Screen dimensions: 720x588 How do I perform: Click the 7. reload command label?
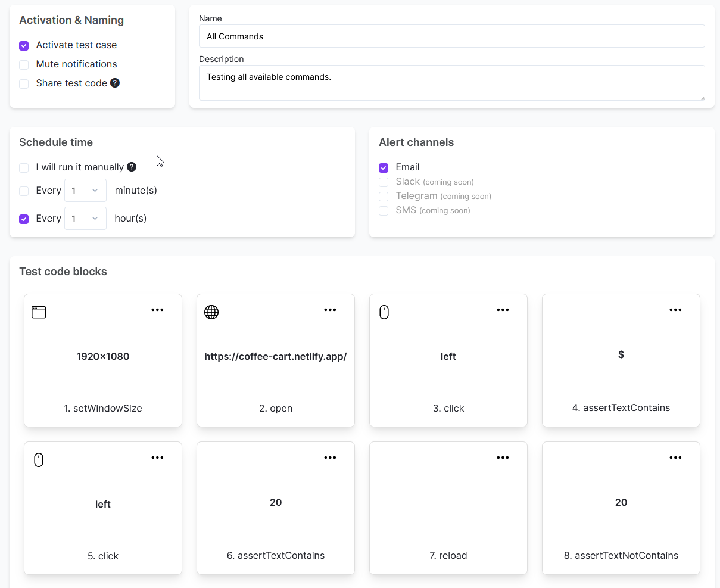click(x=448, y=555)
